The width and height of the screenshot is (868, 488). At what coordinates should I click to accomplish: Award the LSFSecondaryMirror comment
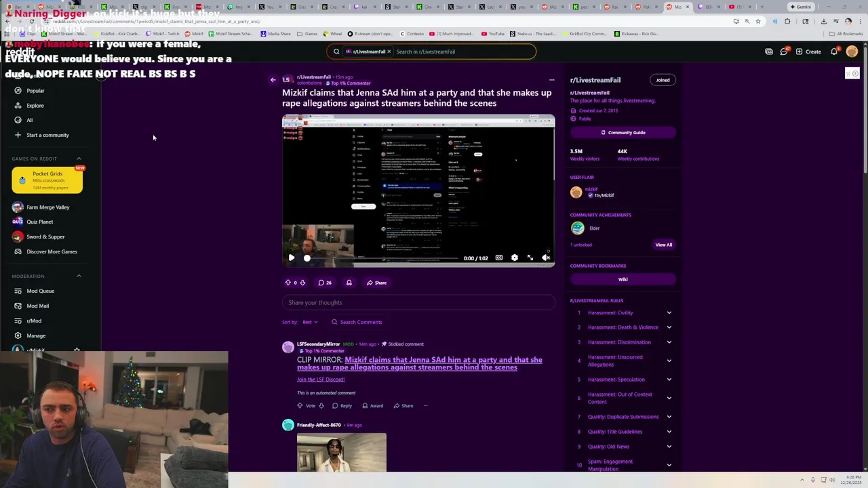(372, 406)
